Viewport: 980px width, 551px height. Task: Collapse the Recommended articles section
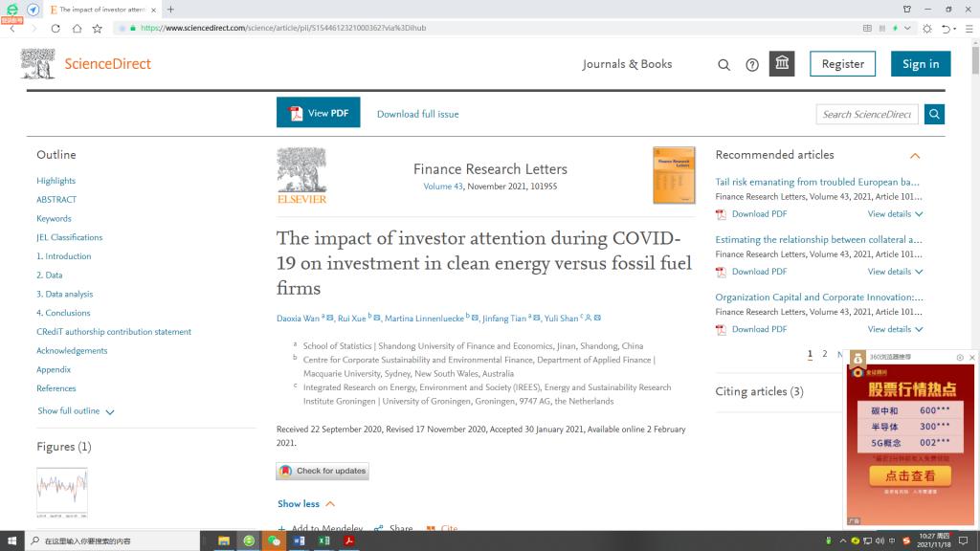tap(914, 155)
